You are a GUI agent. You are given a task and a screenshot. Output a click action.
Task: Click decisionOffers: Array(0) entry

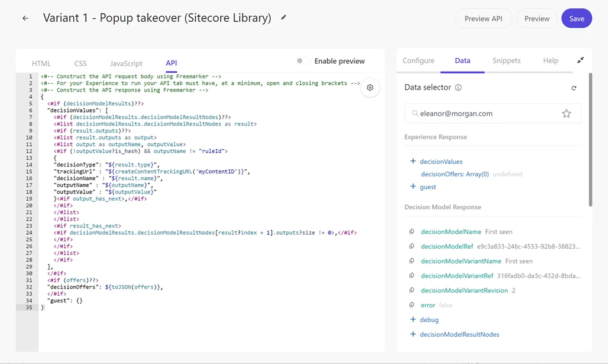click(455, 174)
